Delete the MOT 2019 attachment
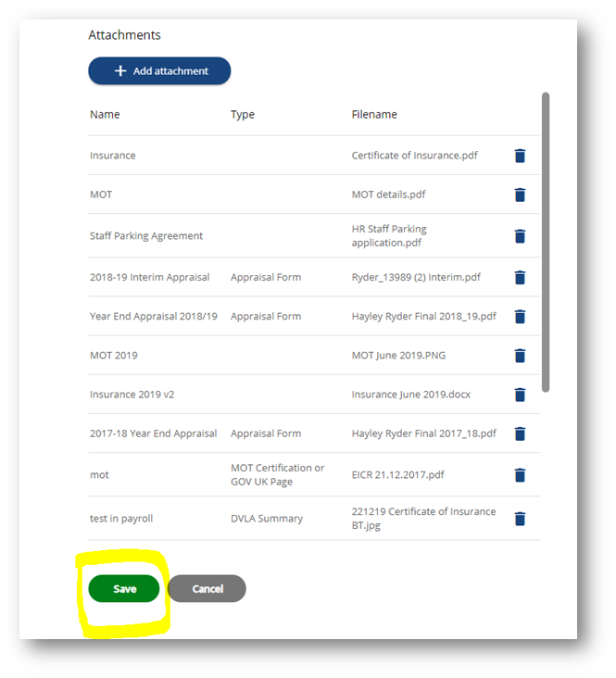The height and width of the screenshot is (678, 616). pos(520,356)
